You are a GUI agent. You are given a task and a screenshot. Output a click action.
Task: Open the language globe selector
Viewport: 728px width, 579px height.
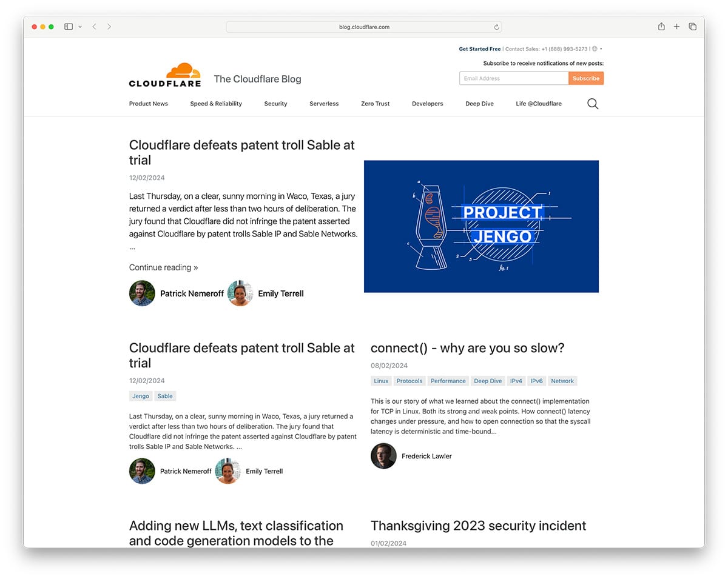click(595, 49)
